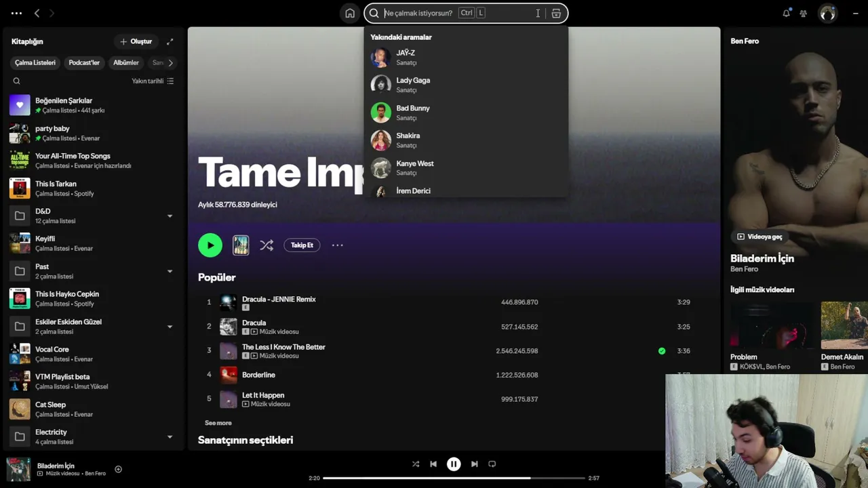Open the party baby playlist
This screenshot has height=488, width=868.
[94, 133]
